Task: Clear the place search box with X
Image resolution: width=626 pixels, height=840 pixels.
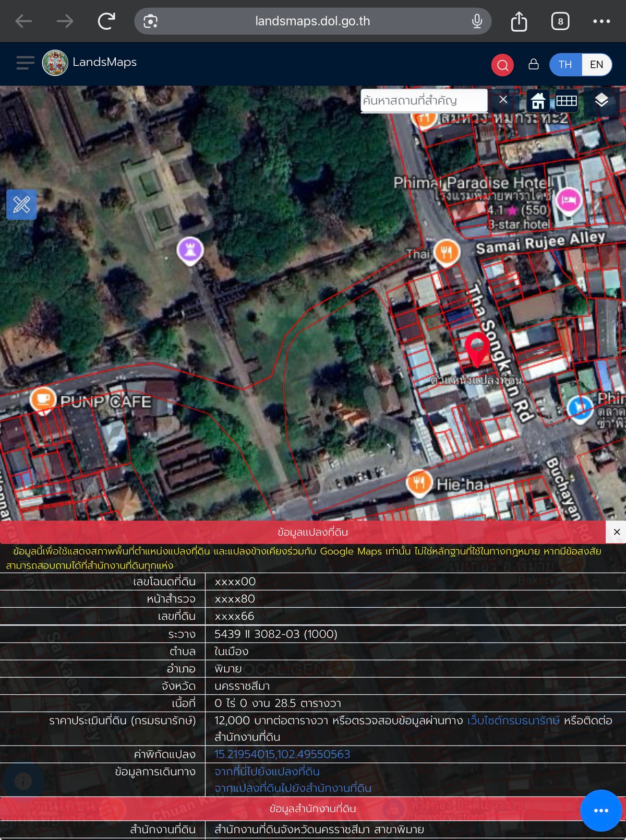Action: (x=503, y=100)
